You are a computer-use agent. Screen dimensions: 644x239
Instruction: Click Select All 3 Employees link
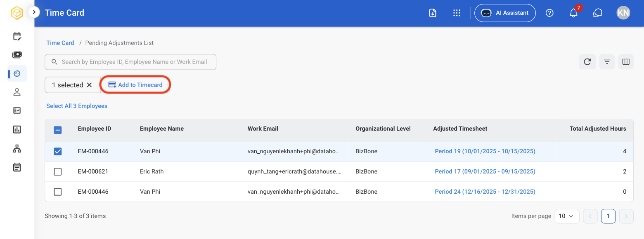tap(77, 106)
